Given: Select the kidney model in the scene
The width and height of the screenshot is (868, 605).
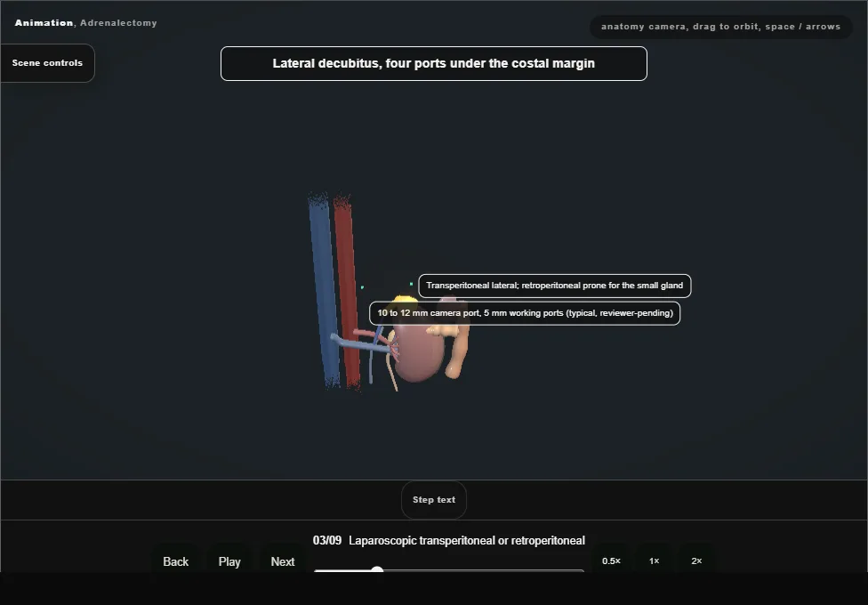Looking at the screenshot, I should point(419,353).
